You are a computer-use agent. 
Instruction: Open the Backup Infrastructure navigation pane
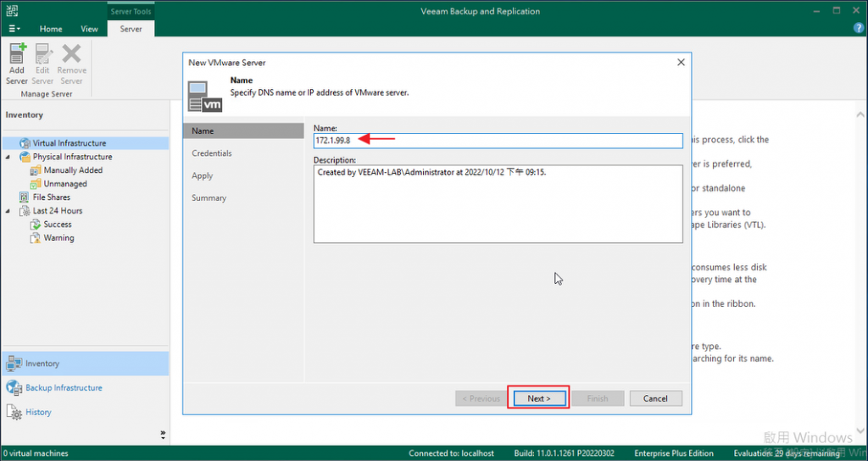[x=86, y=388]
